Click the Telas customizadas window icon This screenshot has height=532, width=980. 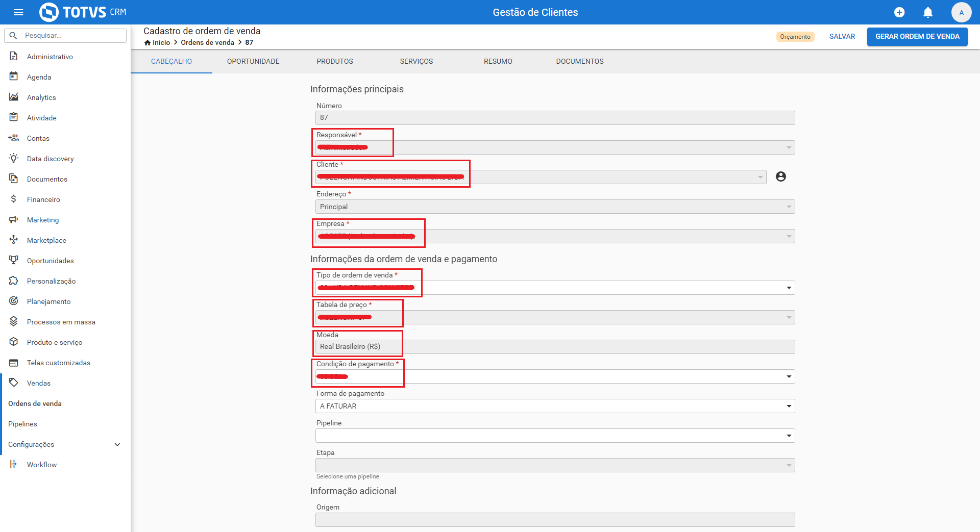click(x=14, y=363)
